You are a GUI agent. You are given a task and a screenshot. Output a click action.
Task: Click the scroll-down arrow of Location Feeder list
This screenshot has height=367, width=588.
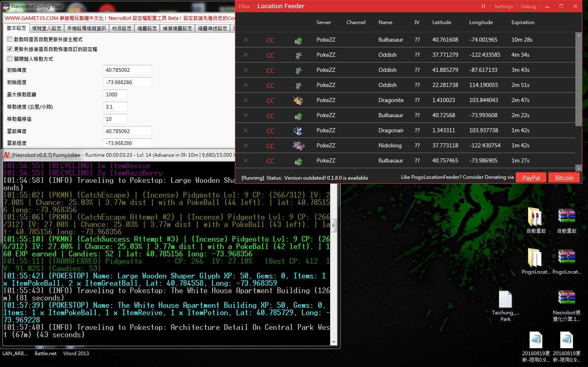click(579, 168)
